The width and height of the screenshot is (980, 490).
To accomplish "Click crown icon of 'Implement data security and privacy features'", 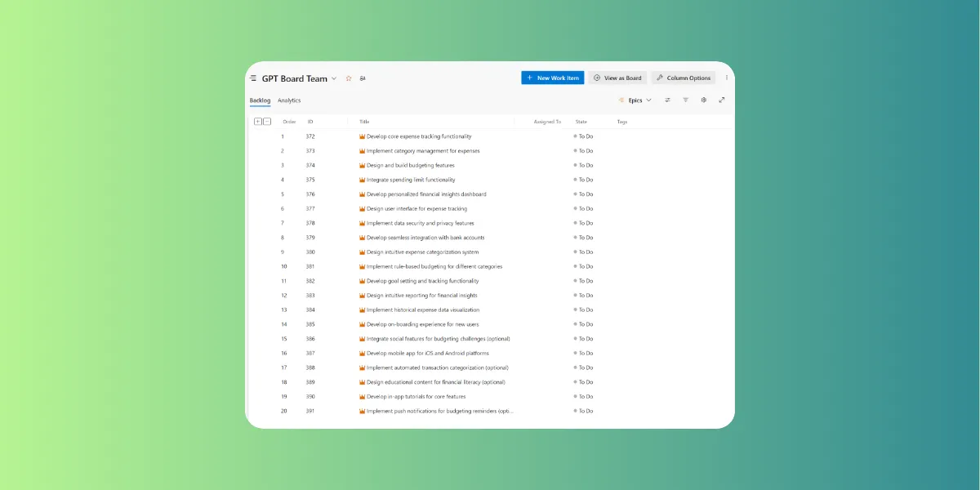I will tap(362, 223).
